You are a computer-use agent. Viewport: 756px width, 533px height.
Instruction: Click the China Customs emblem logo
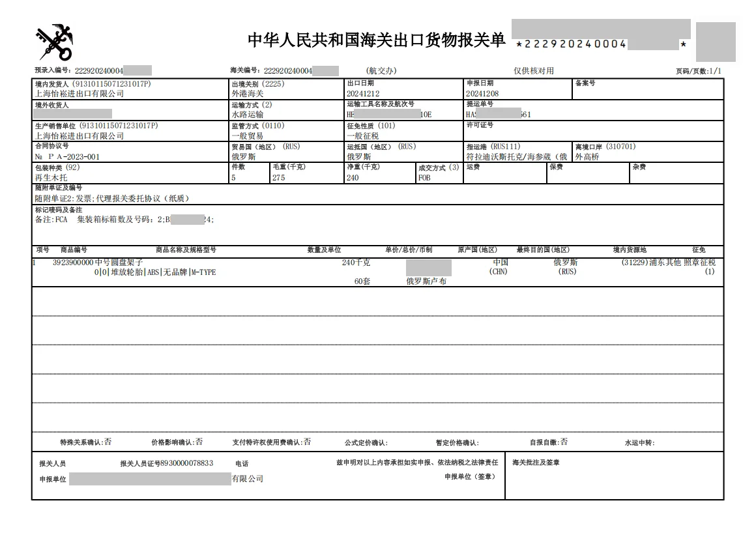coord(55,41)
